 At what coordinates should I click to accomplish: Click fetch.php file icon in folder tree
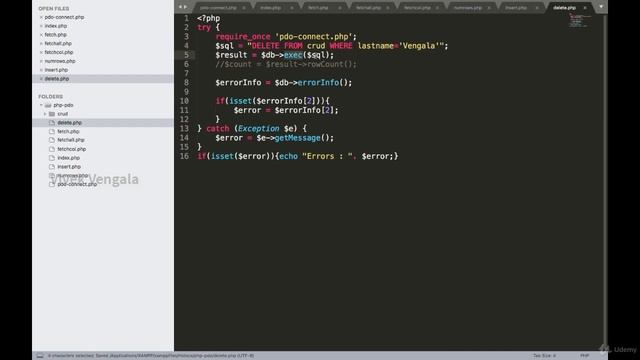pos(52,131)
